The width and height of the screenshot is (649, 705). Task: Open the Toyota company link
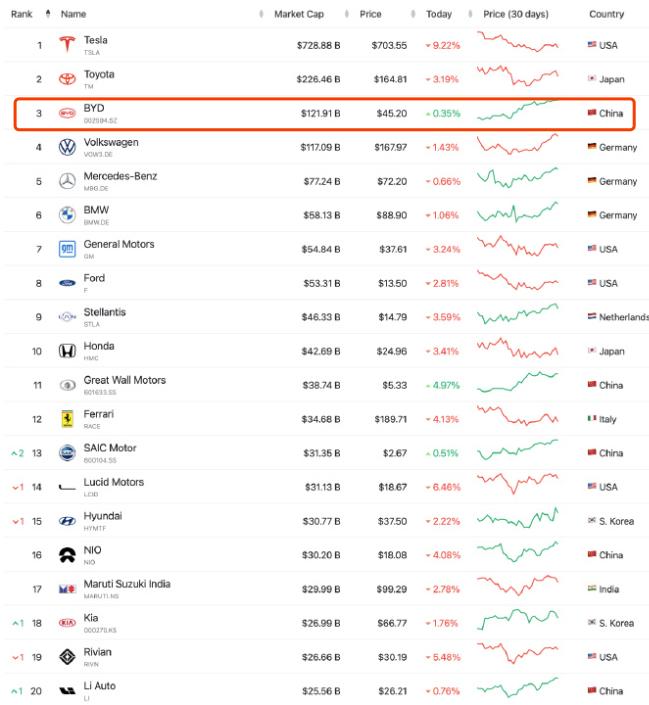coord(99,74)
